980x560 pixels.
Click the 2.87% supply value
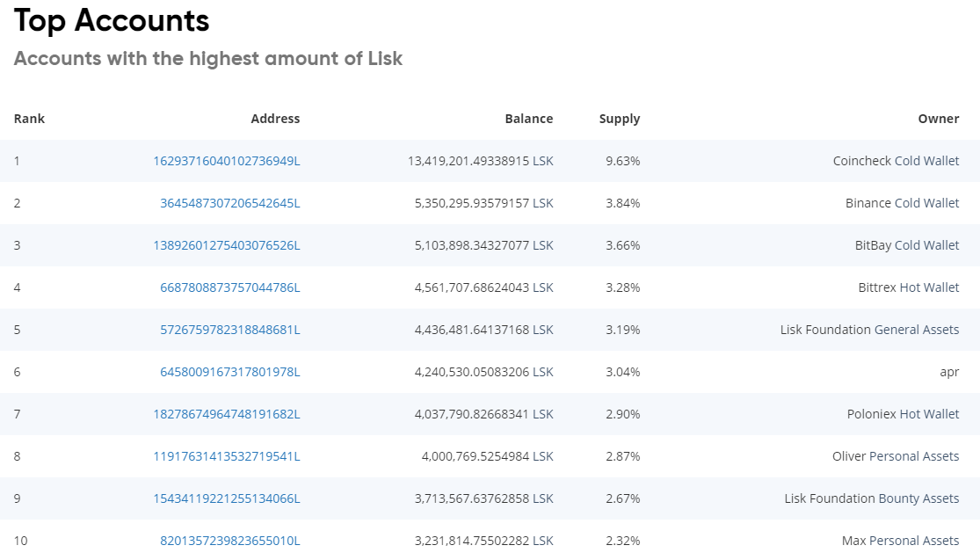[622, 456]
